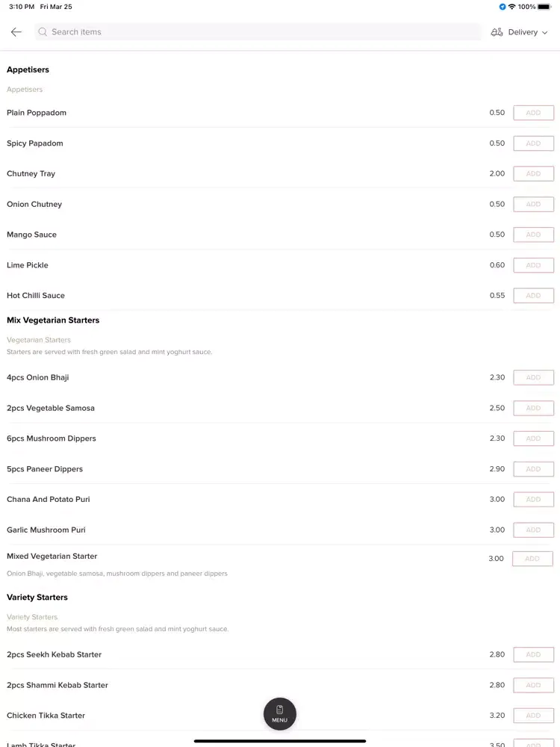560x747 pixels.
Task: Add Lime Pickle to the order
Action: (533, 265)
